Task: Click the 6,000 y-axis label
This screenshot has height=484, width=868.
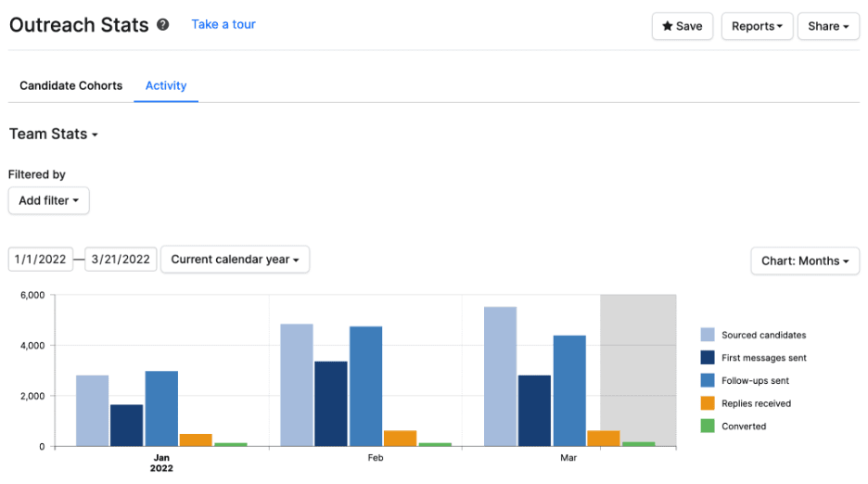Action: (x=32, y=295)
